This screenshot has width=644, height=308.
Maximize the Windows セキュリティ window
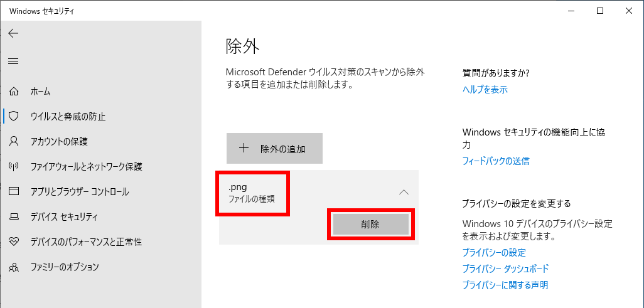600,11
